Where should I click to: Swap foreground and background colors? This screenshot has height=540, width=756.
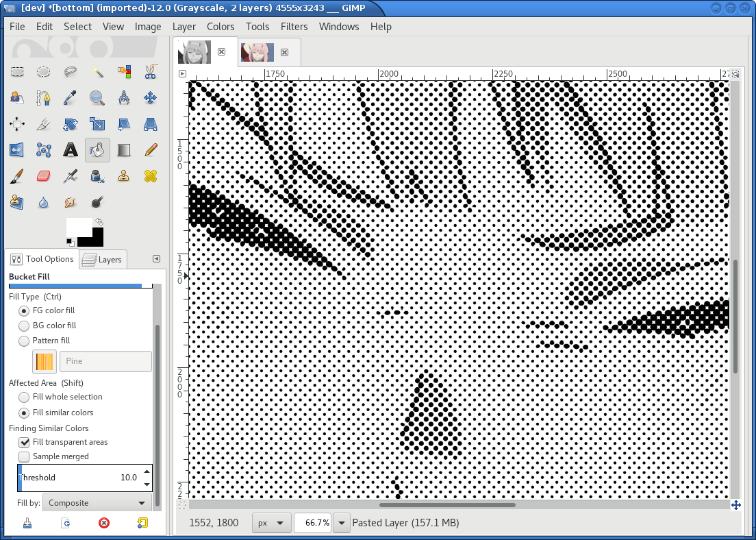[x=99, y=222]
